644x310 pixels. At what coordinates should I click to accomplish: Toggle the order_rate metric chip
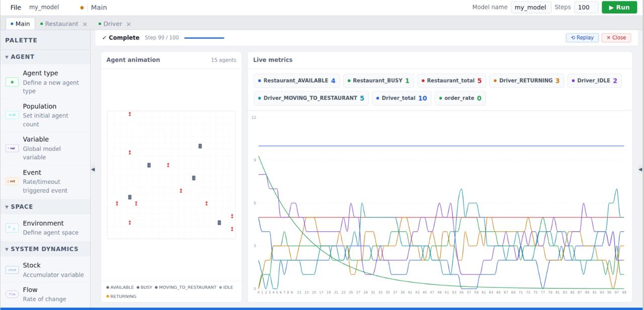click(x=460, y=98)
